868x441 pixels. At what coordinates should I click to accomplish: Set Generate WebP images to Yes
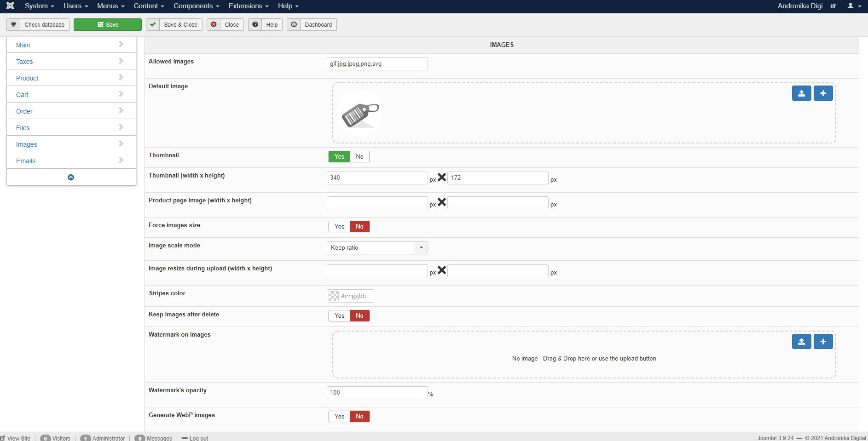coord(339,416)
